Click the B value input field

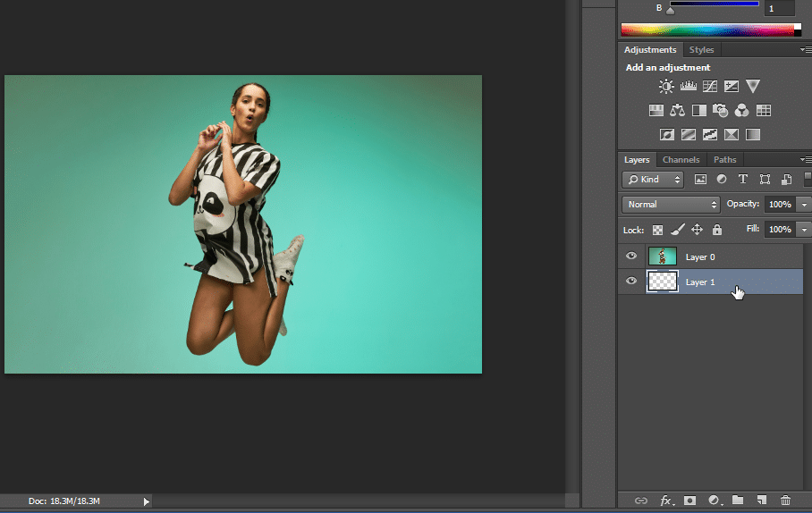click(780, 8)
